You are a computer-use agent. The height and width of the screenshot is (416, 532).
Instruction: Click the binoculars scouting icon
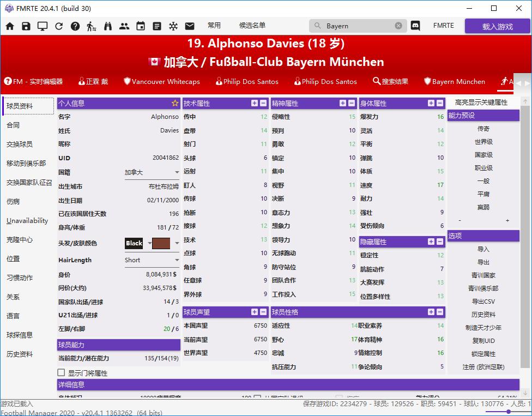pos(107,25)
